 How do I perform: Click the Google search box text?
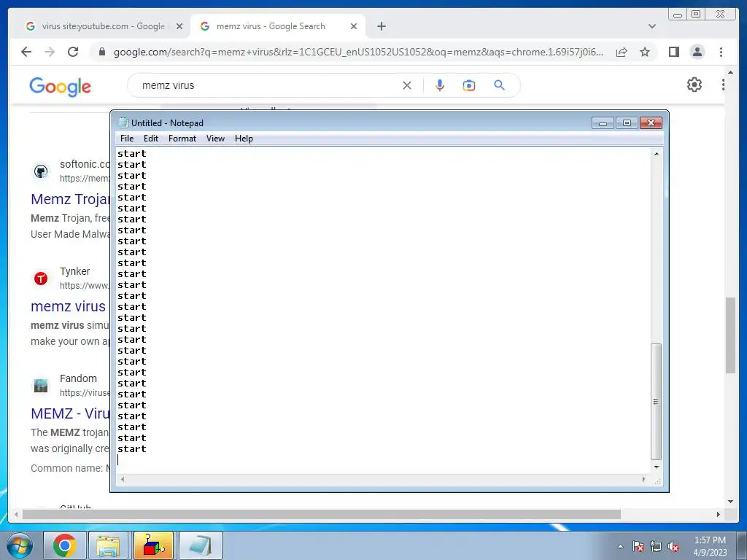click(169, 86)
